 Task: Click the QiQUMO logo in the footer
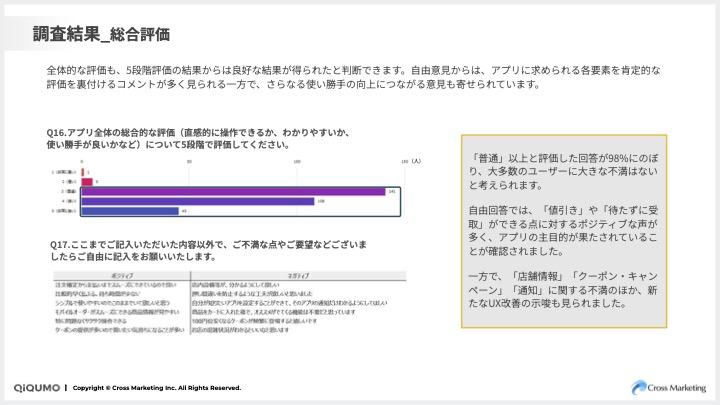point(37,388)
